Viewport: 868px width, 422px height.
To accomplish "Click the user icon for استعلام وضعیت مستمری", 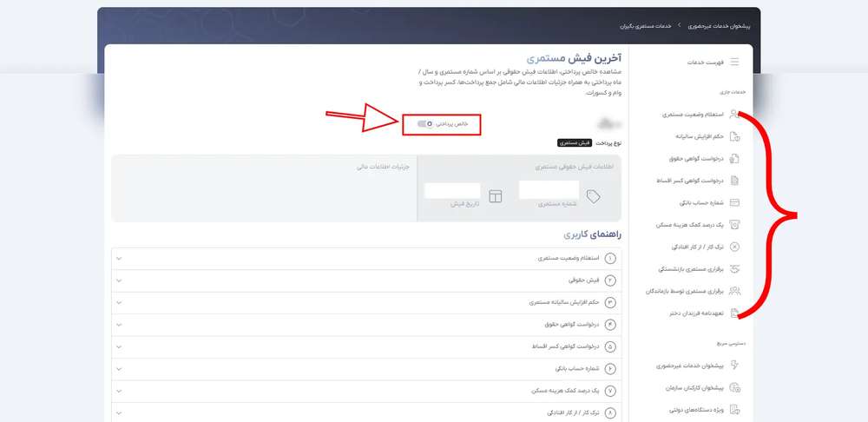I will pyautogui.click(x=734, y=115).
